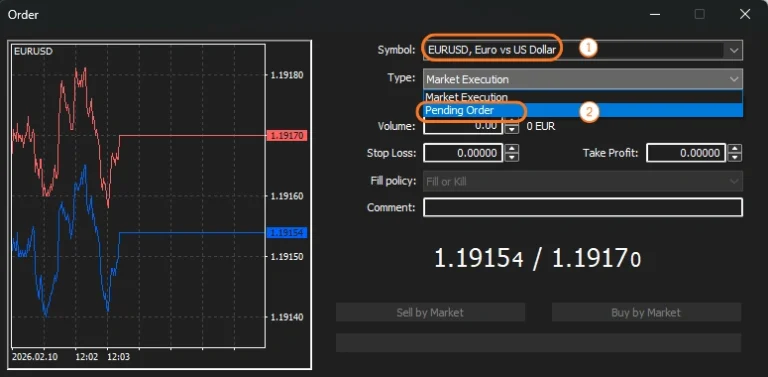
Task: Click the blue bid price label 1.19154
Action: point(287,233)
